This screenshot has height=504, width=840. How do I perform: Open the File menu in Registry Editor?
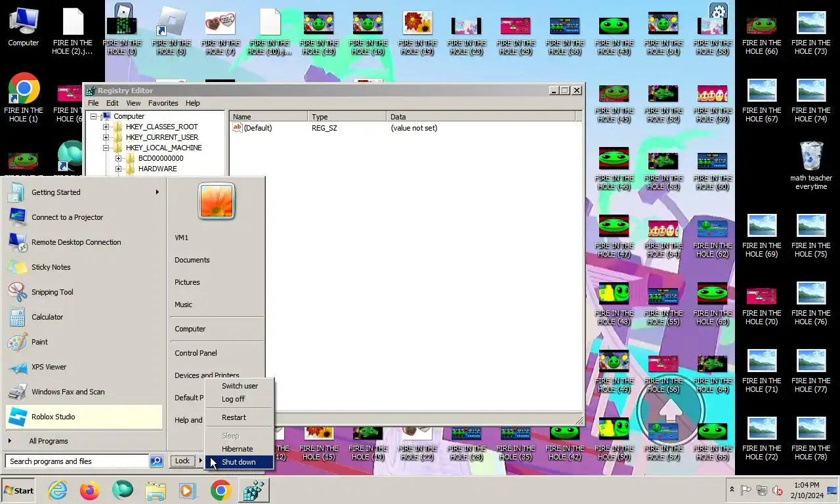tap(93, 103)
